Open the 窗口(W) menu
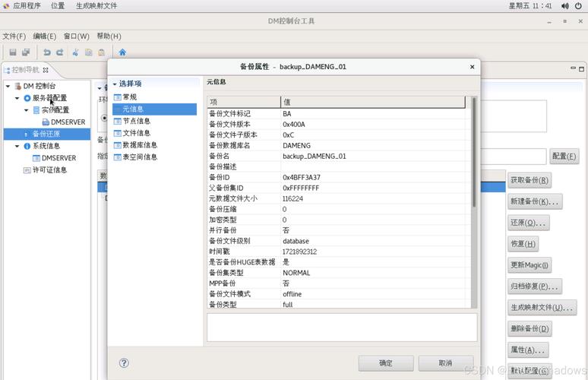 (x=77, y=36)
